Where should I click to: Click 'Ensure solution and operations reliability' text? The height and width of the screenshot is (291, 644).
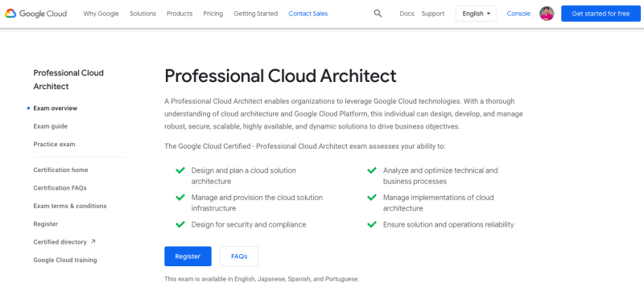pos(448,224)
